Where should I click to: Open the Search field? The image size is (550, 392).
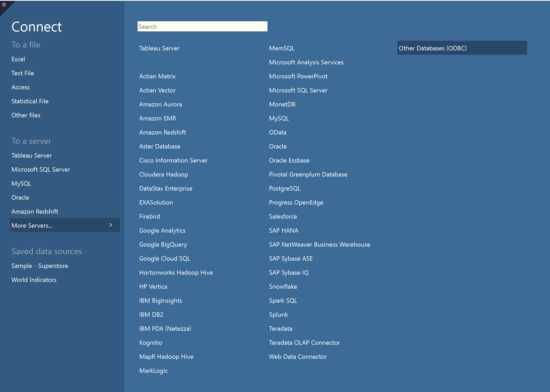click(202, 26)
